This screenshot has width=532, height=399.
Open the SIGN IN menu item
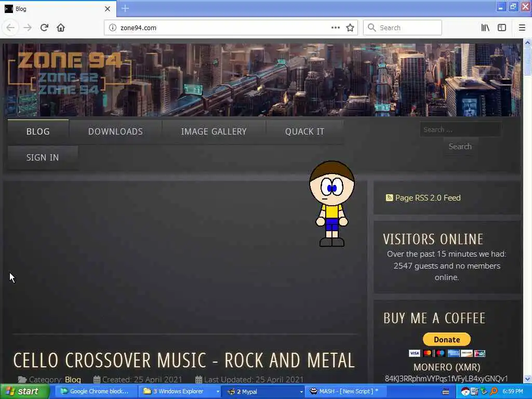[x=43, y=157]
